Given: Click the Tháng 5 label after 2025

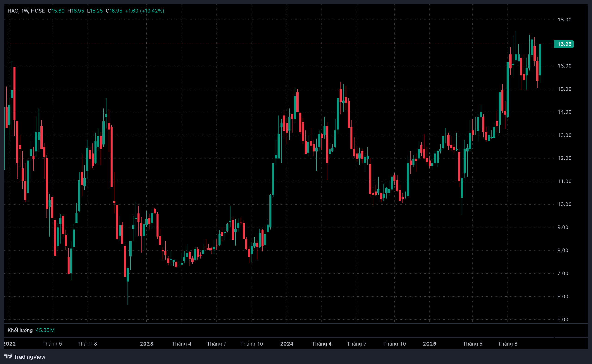Looking at the screenshot, I should click(x=472, y=343).
